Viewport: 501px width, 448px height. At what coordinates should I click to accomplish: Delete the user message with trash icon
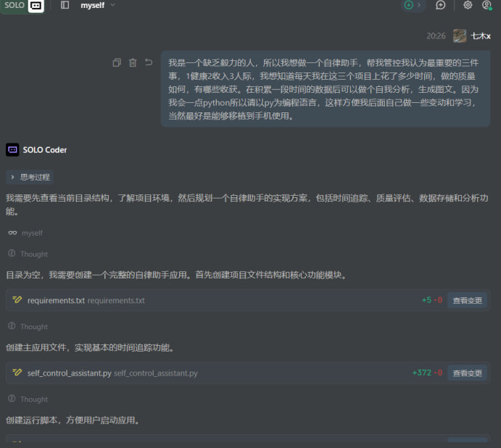tap(133, 62)
